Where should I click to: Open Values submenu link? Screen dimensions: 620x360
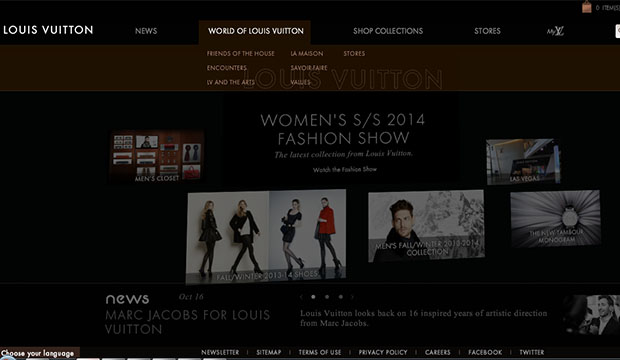[301, 82]
